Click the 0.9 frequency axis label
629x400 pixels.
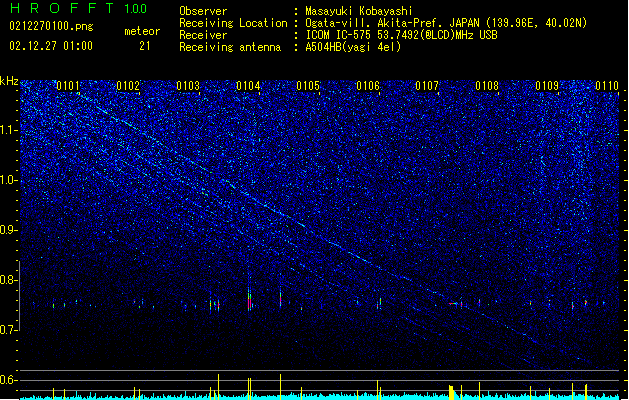point(9,230)
